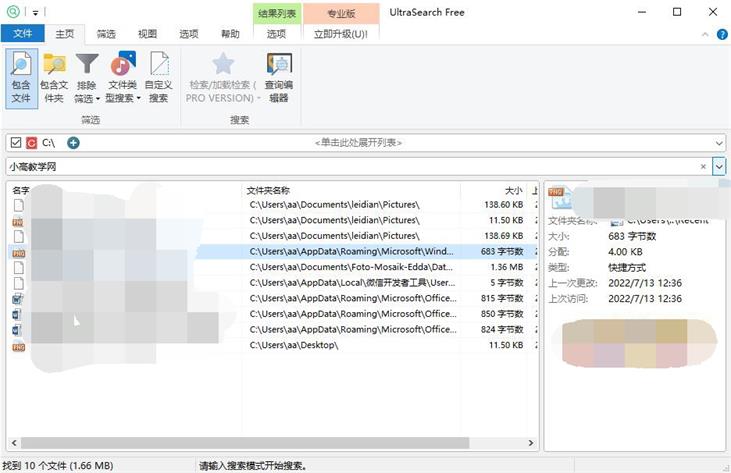Click the 立即升级(U)! tab

341,34
